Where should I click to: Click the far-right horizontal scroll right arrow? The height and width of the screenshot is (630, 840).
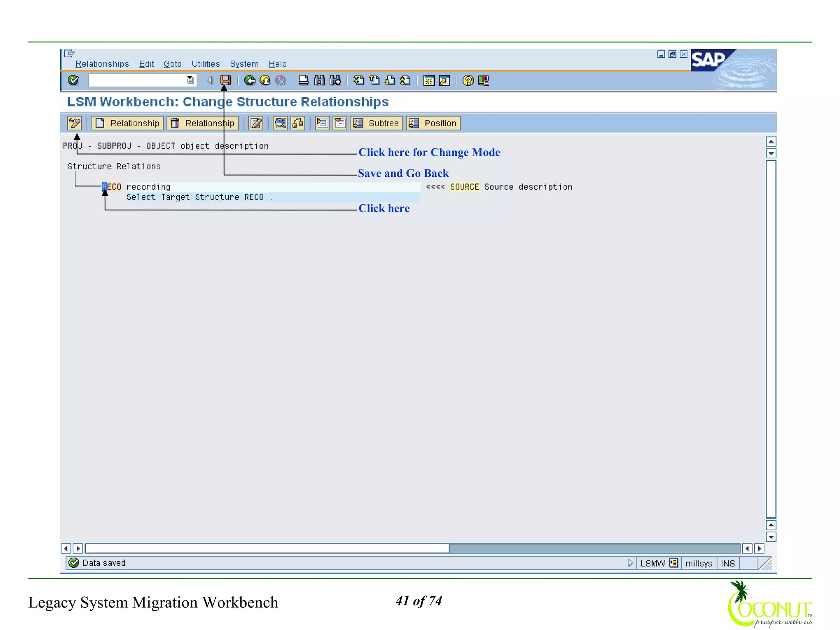[x=759, y=548]
